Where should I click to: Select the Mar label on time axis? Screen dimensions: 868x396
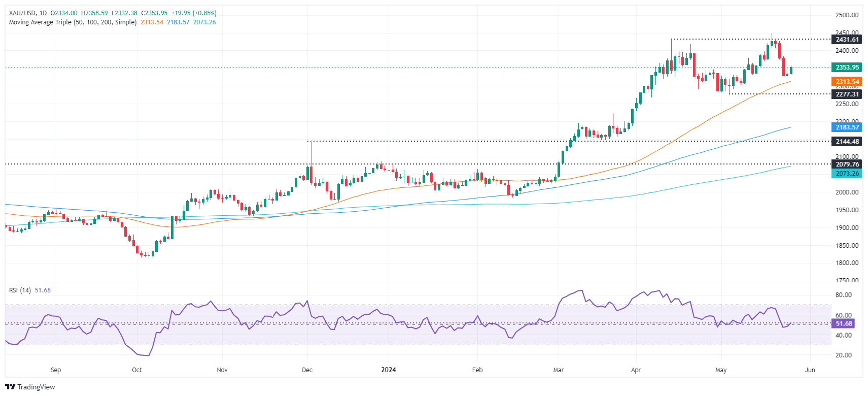click(x=559, y=370)
